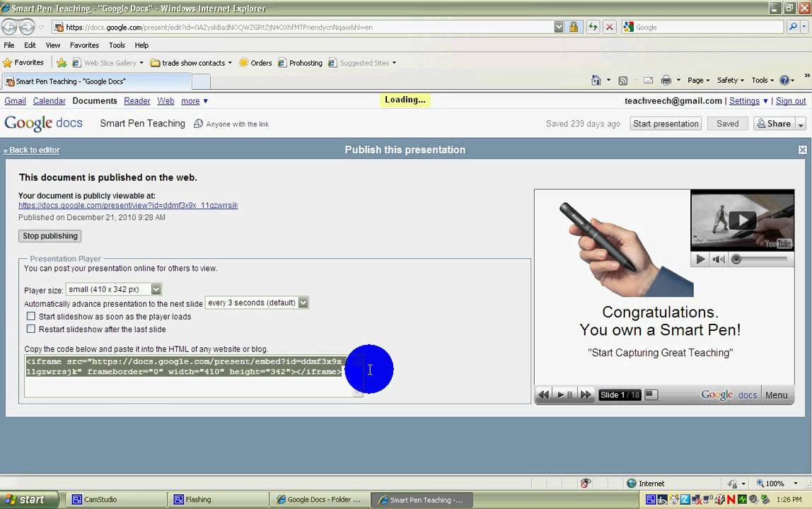Viewport: 812px width, 509px height.
Task: Click the Anyone with the link sharing icon
Action: tap(198, 124)
